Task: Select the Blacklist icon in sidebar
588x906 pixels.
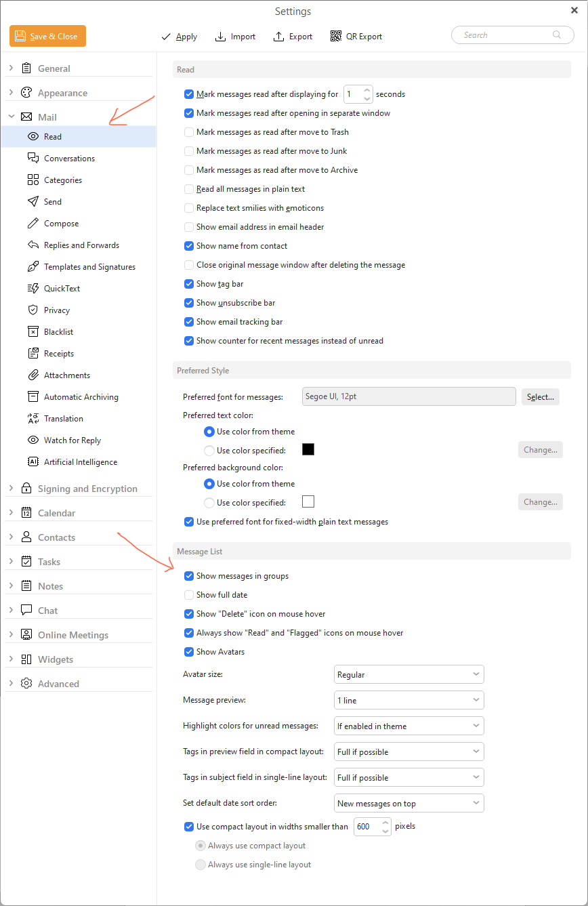Action: click(33, 332)
